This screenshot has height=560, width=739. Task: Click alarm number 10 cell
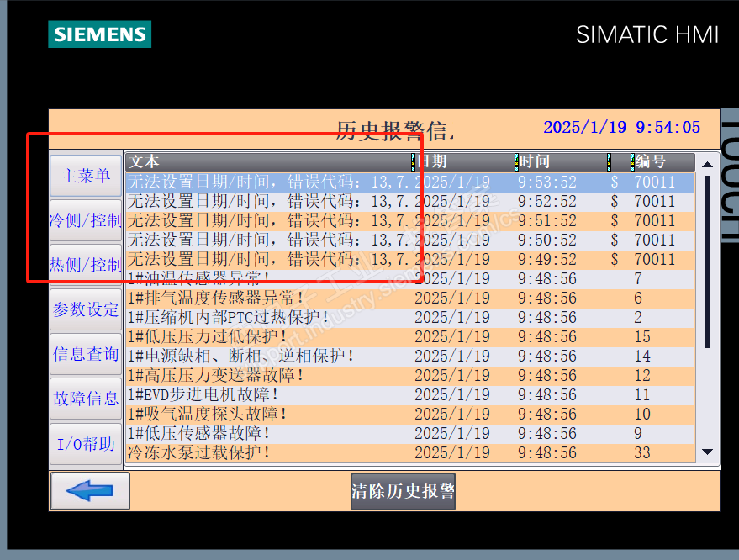tap(642, 414)
